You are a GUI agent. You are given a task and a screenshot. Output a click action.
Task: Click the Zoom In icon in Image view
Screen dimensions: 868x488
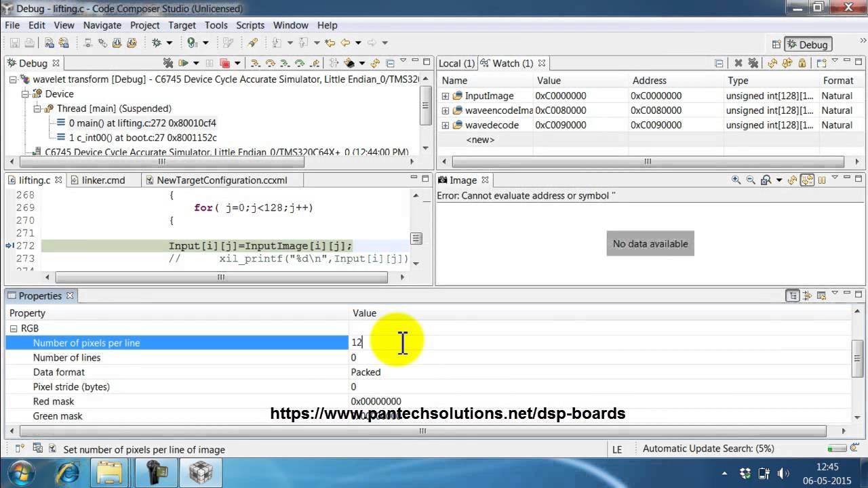click(x=736, y=180)
